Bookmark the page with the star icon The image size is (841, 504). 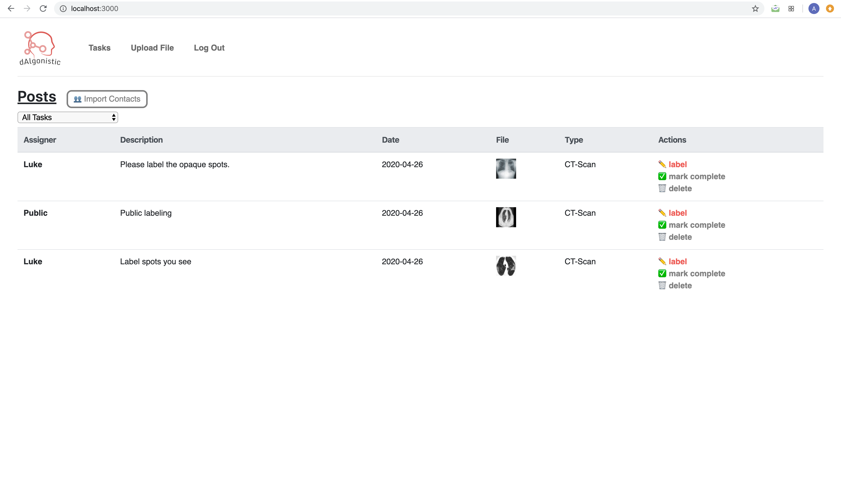point(755,9)
